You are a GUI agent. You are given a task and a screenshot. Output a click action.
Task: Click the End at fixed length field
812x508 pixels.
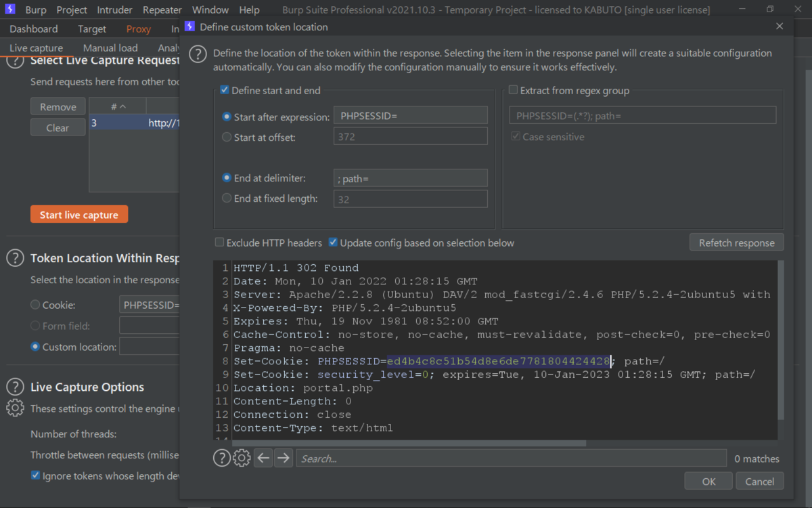coord(411,199)
